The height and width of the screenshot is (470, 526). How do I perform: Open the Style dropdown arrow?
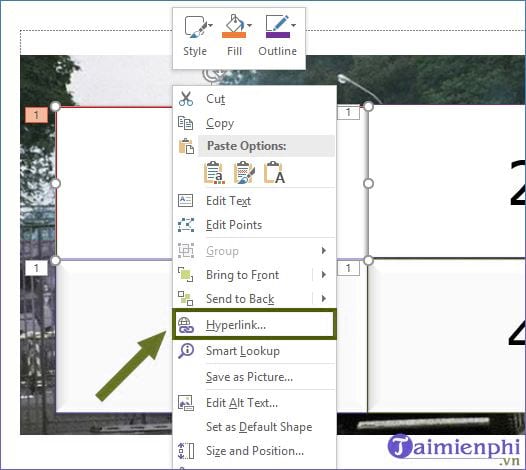tap(211, 25)
